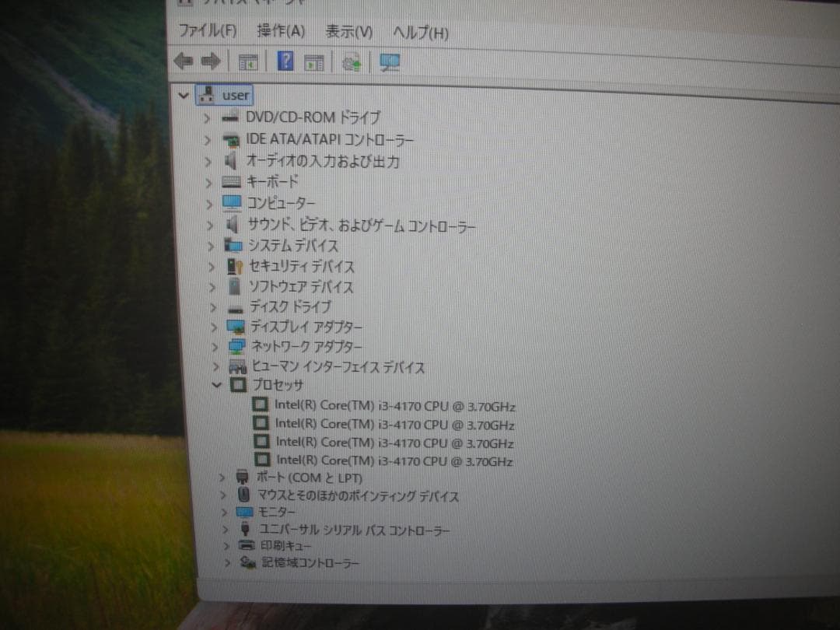Viewport: 840px width, 630px height.
Task: Click the Properties toolbar icon
Action: pyautogui.click(x=315, y=61)
